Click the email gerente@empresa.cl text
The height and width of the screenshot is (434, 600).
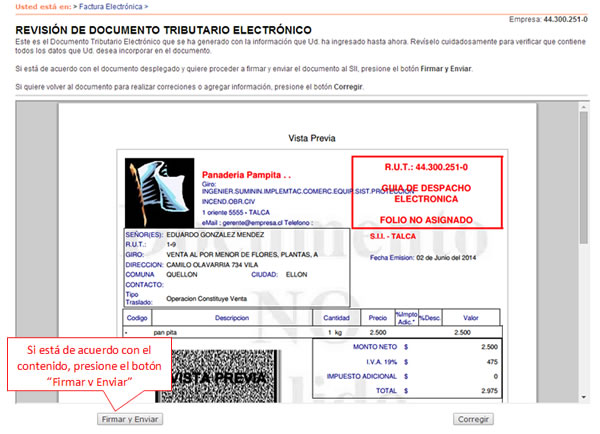[x=252, y=223]
